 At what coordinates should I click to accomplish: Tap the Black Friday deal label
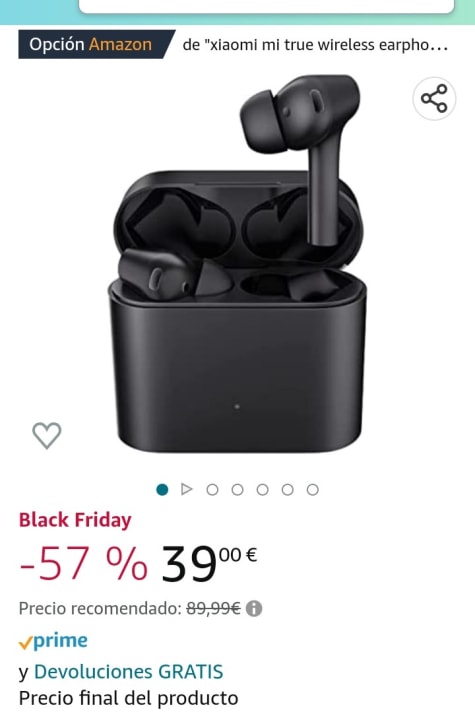pos(75,520)
